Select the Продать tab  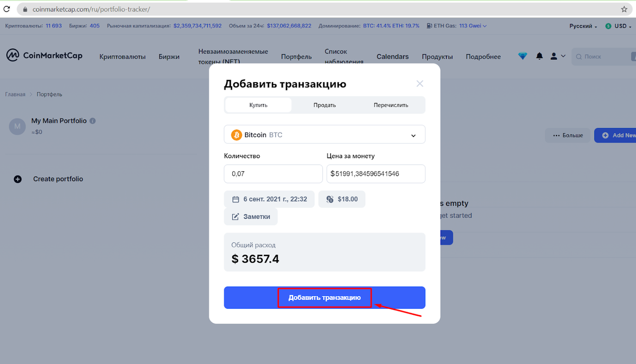coord(324,105)
